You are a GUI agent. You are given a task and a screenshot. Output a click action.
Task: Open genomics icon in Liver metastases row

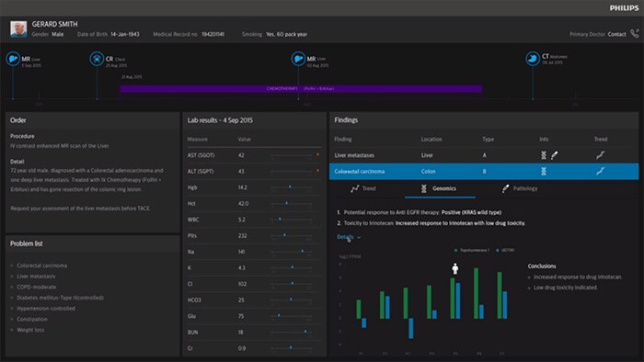(x=544, y=155)
